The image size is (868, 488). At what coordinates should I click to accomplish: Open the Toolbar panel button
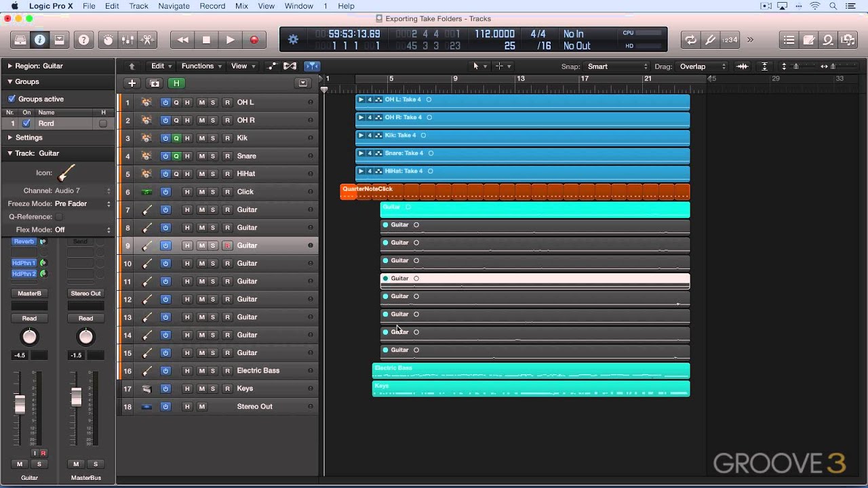(x=60, y=40)
